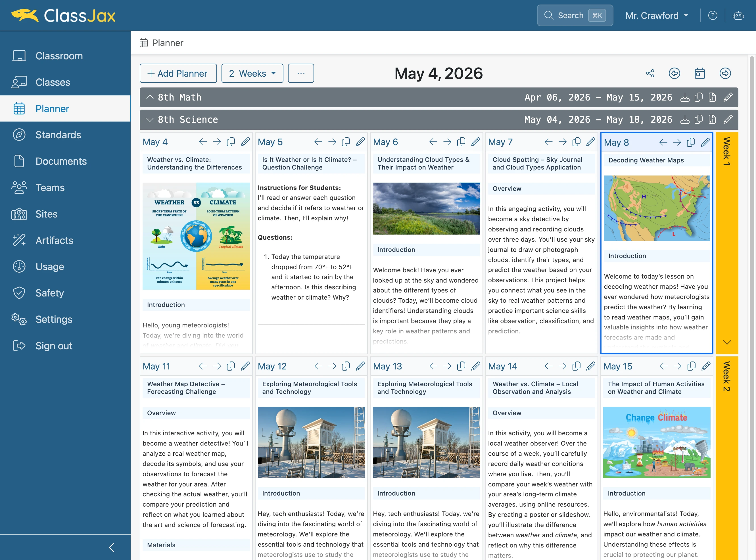The width and height of the screenshot is (756, 560).
Task: Move May 5 lesson forward one day
Action: click(x=332, y=142)
